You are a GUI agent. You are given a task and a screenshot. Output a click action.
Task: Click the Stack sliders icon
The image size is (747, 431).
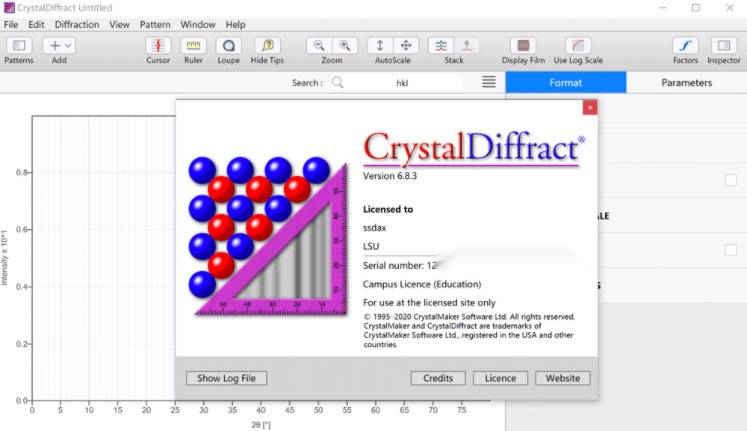pyautogui.click(x=441, y=46)
